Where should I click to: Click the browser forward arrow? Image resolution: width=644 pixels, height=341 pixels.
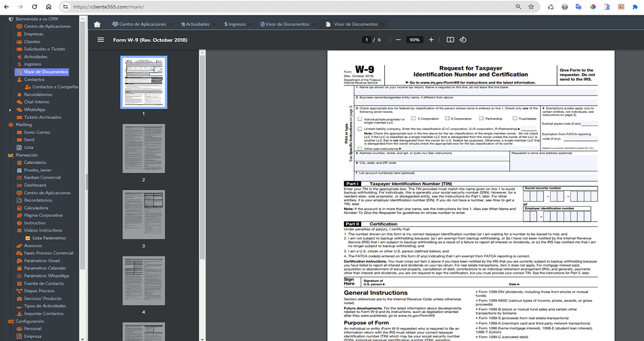click(x=20, y=7)
